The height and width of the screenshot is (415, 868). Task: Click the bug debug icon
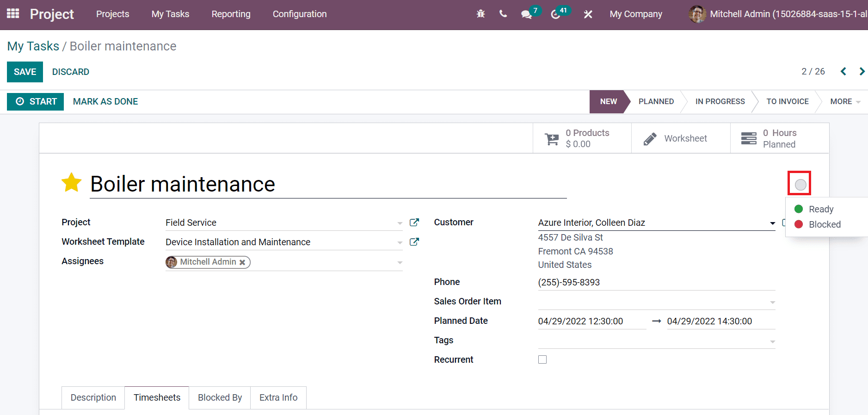pyautogui.click(x=480, y=14)
